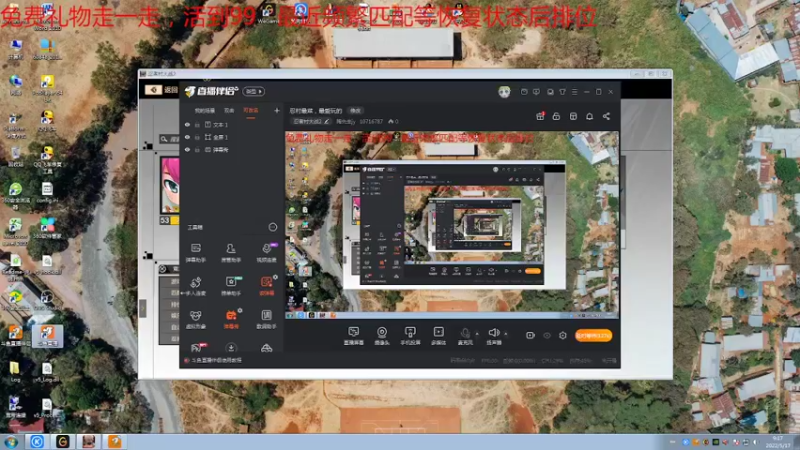The width and height of the screenshot is (800, 450).
Task: Switch to the second scene tab
Action: pyautogui.click(x=229, y=111)
